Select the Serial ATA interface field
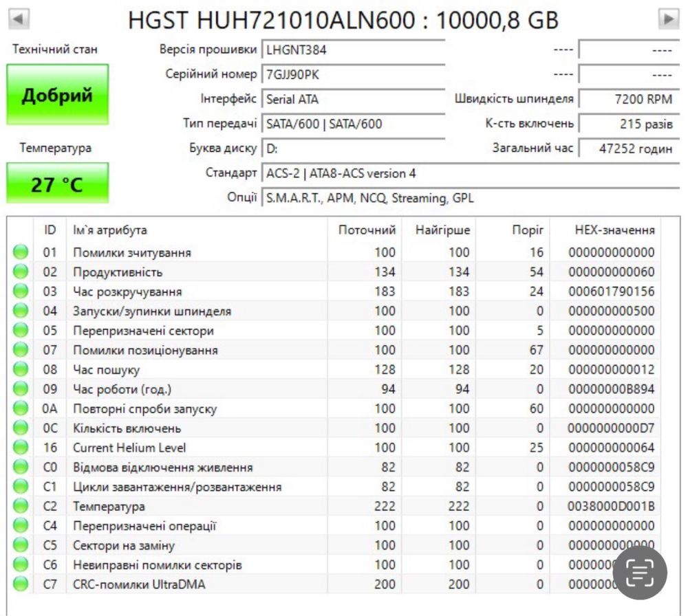Screen dimensions: 688x616 pos(353,99)
